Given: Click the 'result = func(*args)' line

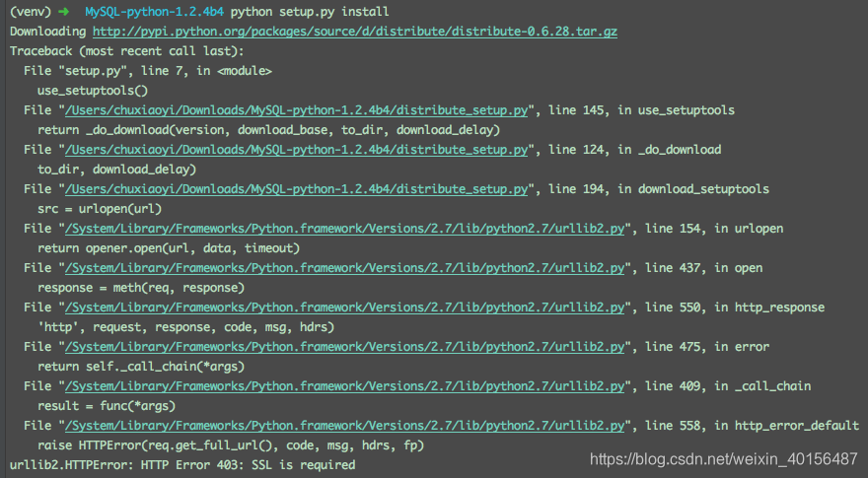Looking at the screenshot, I should (107, 406).
